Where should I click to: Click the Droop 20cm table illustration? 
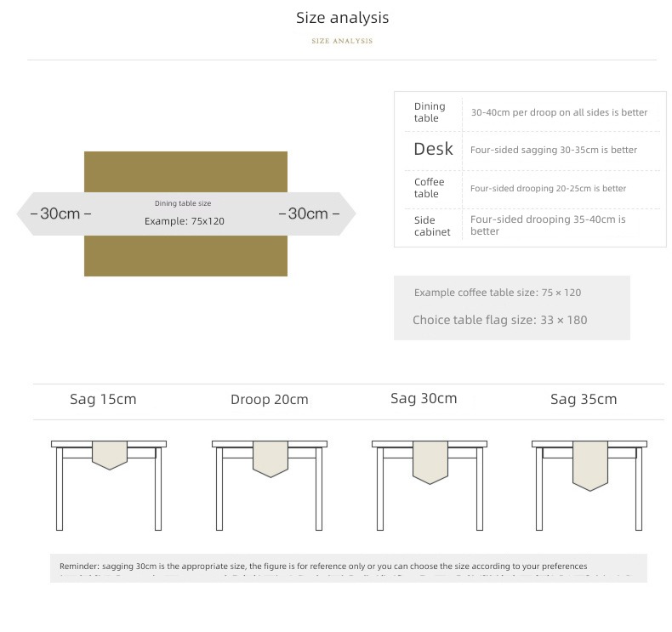(270, 486)
